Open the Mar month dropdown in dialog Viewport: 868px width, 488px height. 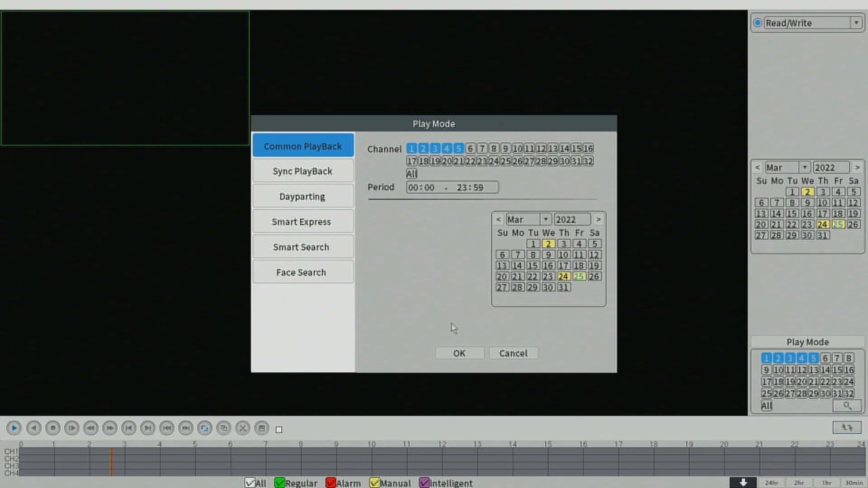[546, 219]
